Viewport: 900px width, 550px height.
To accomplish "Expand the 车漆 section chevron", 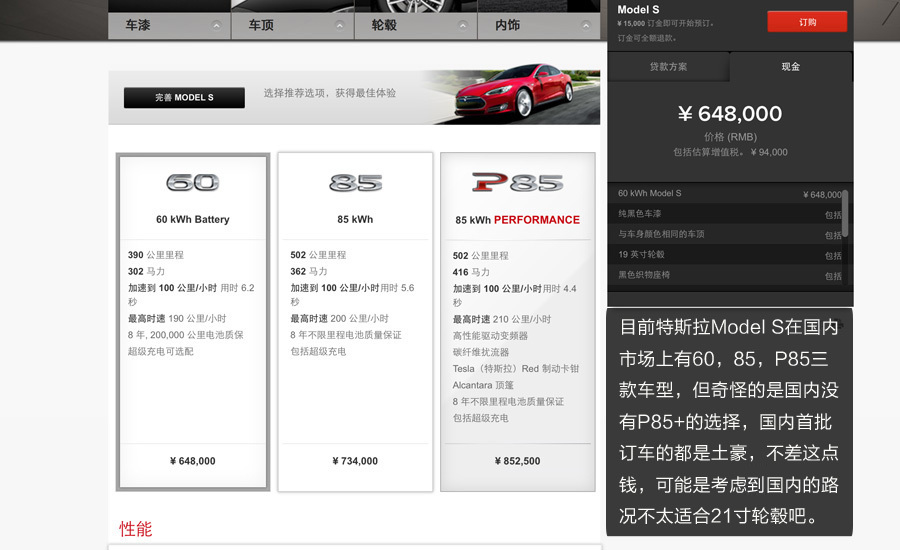I will coord(216,25).
